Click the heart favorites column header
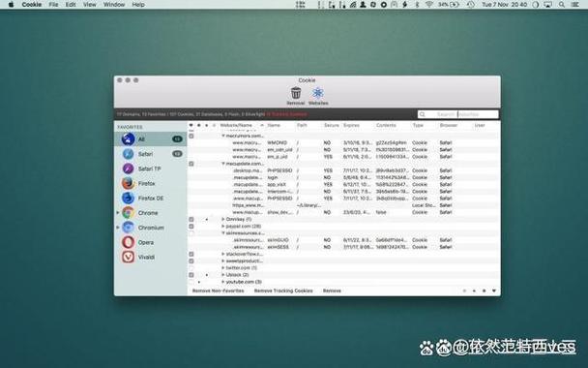588x368 pixels. tap(191, 125)
